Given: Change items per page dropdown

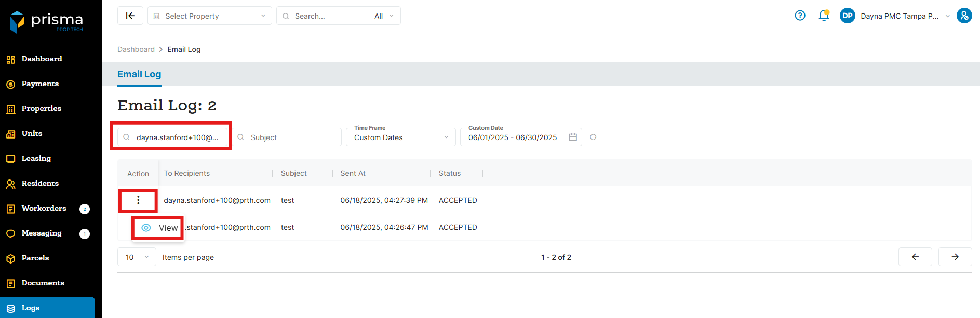Looking at the screenshot, I should tap(137, 257).
